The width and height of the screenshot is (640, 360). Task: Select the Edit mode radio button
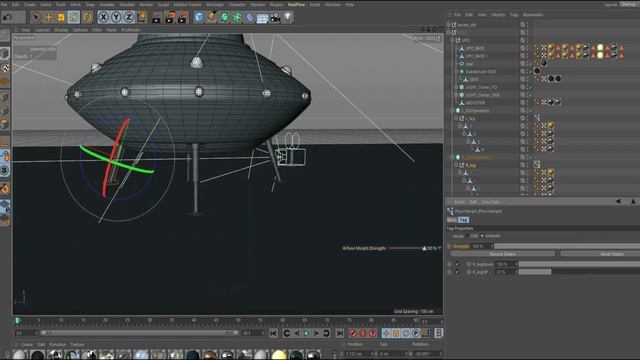click(x=468, y=236)
